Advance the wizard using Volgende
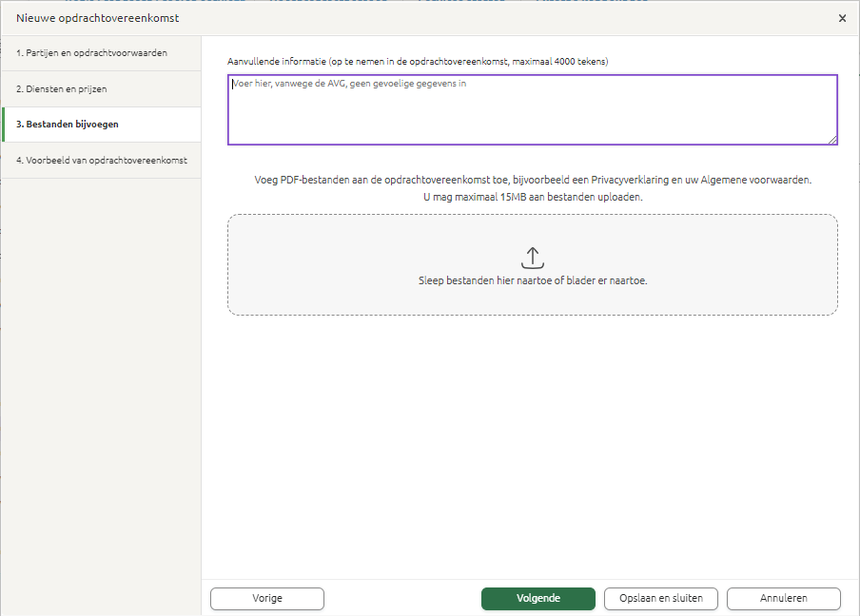The image size is (860, 616). tap(537, 598)
